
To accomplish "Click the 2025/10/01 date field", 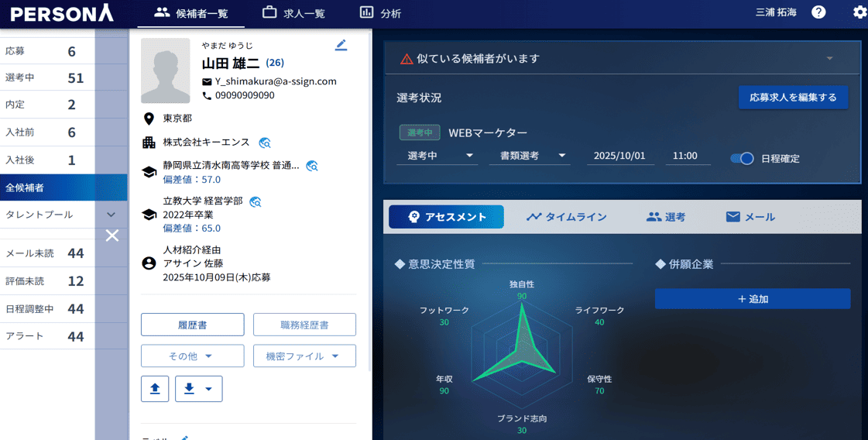I will click(619, 156).
